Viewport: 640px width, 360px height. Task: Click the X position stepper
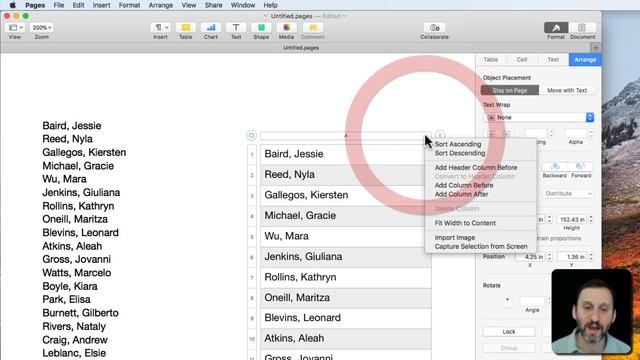[x=549, y=257]
